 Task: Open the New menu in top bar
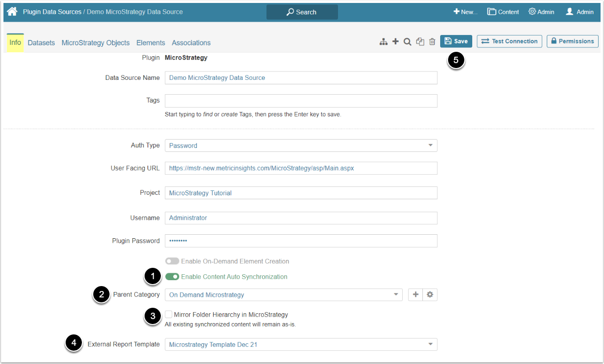tap(465, 12)
